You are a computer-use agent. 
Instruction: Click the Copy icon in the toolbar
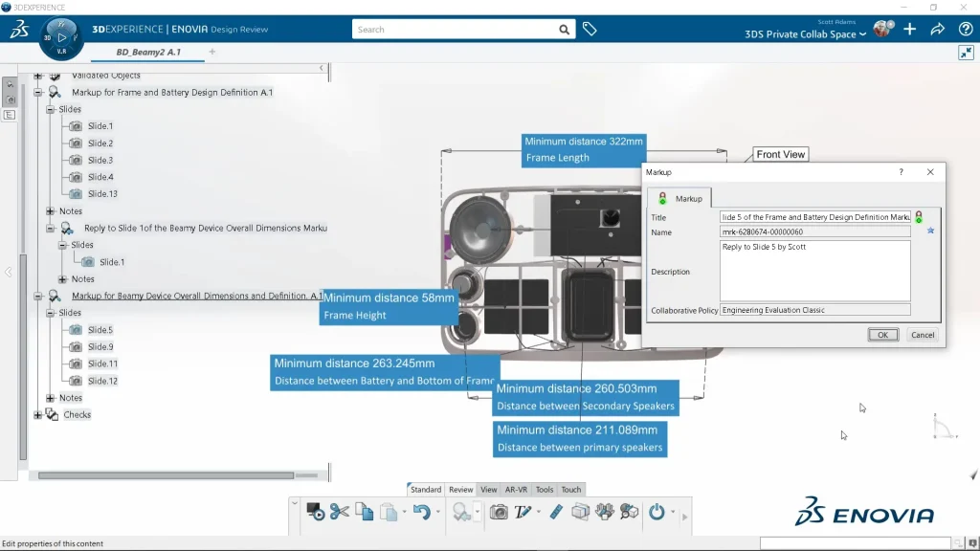[x=365, y=512]
